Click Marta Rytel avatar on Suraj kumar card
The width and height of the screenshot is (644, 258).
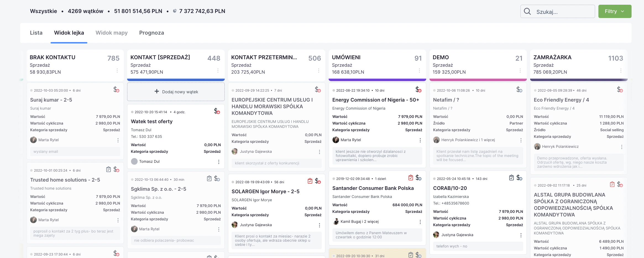[x=33, y=140]
